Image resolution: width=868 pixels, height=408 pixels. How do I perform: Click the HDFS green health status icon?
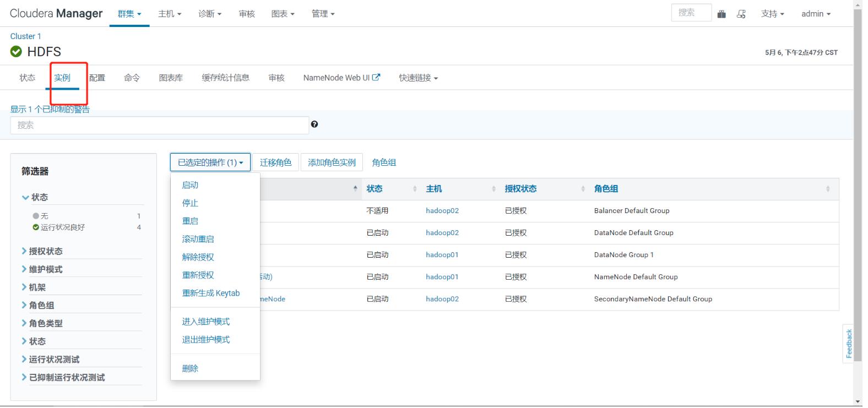pyautogui.click(x=16, y=52)
